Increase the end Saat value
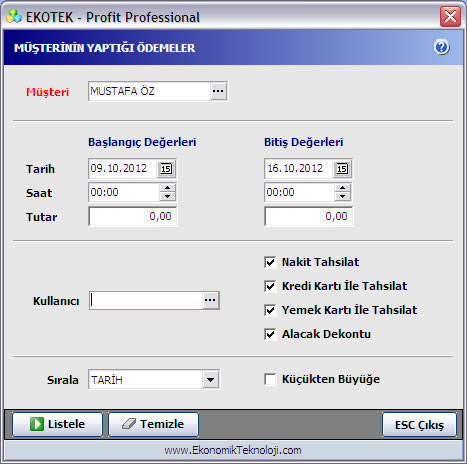 coord(343,188)
